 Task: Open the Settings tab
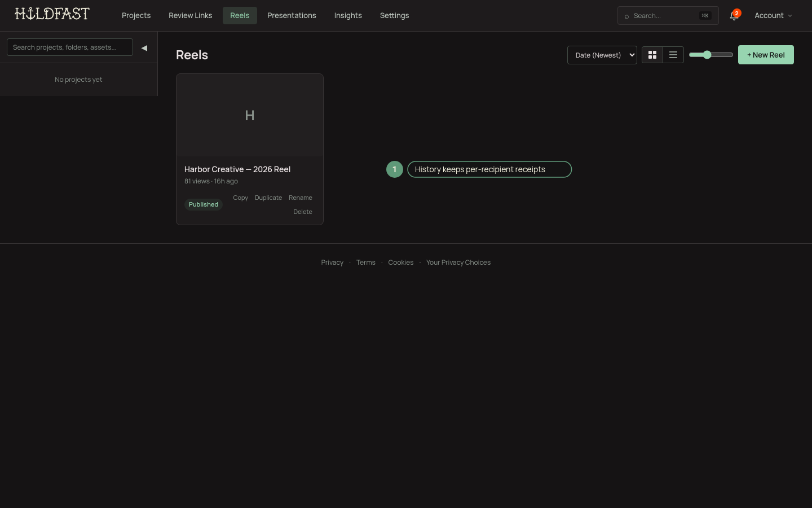tap(394, 16)
